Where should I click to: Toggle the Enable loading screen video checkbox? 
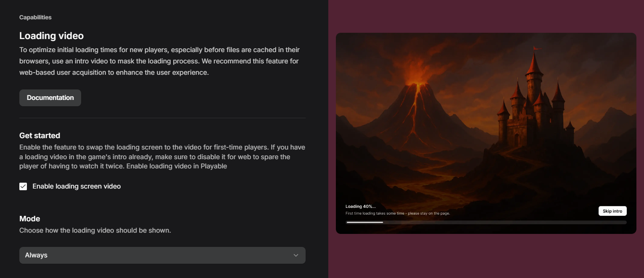[x=23, y=186]
